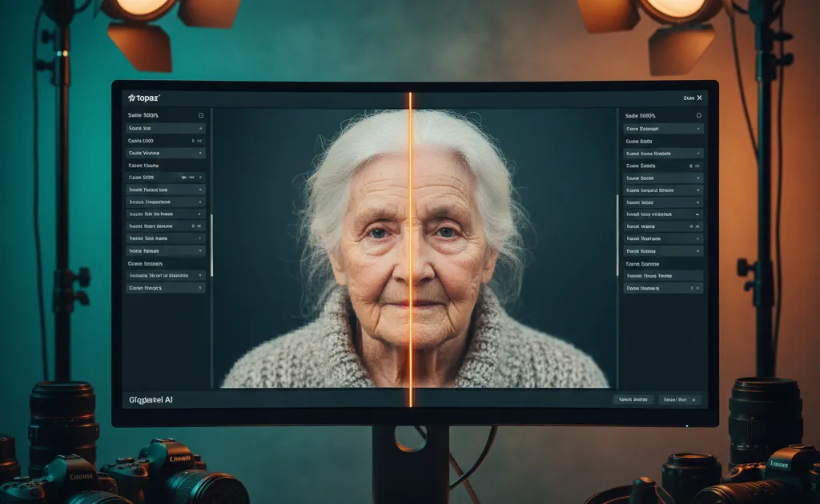Expand the Scale Mode dropdown in left panel

(164, 153)
